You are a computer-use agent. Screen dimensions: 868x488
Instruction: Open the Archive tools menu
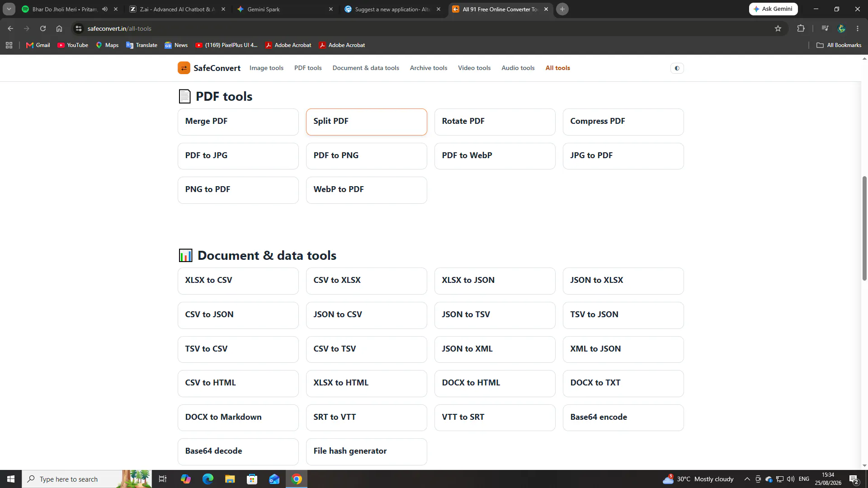coord(429,68)
